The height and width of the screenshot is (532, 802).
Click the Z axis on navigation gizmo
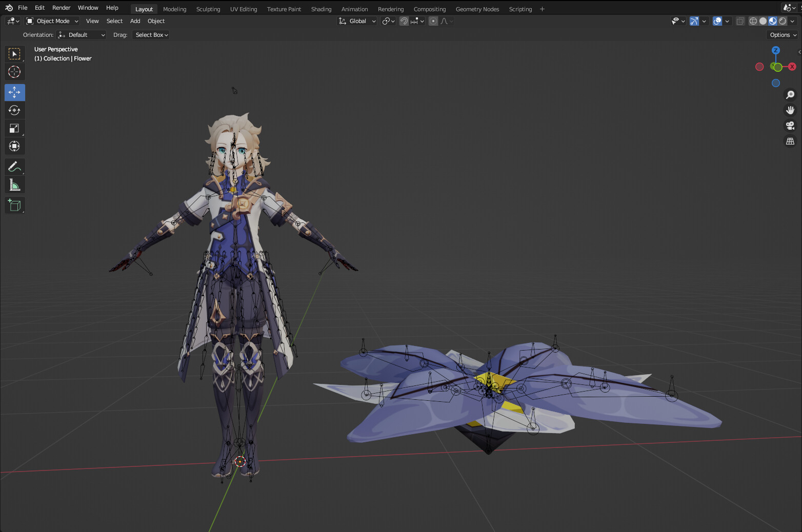click(x=776, y=50)
